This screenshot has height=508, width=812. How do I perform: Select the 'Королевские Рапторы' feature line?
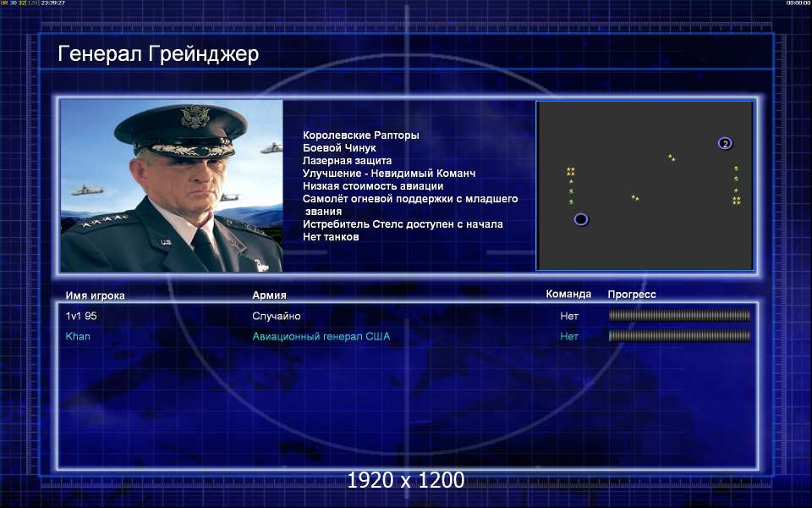pos(361,135)
